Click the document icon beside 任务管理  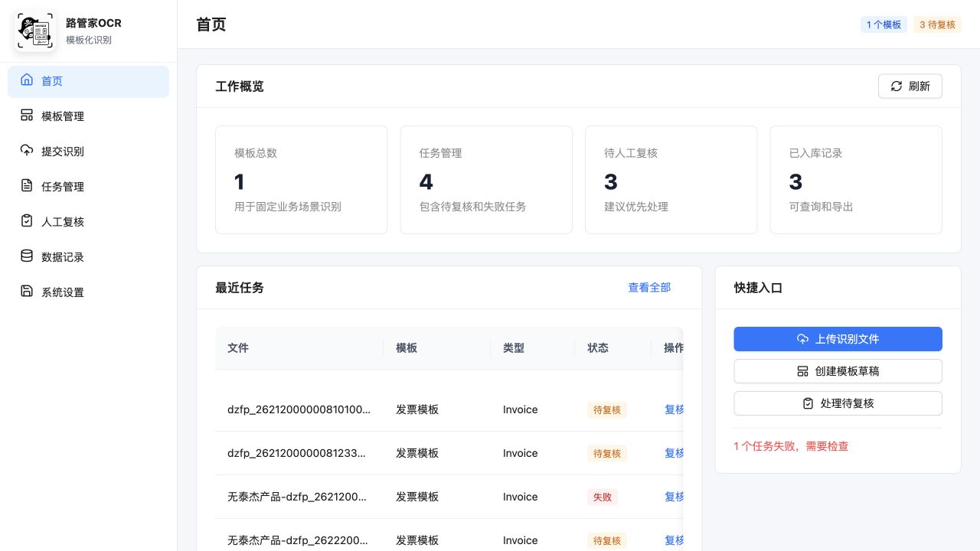click(x=27, y=186)
